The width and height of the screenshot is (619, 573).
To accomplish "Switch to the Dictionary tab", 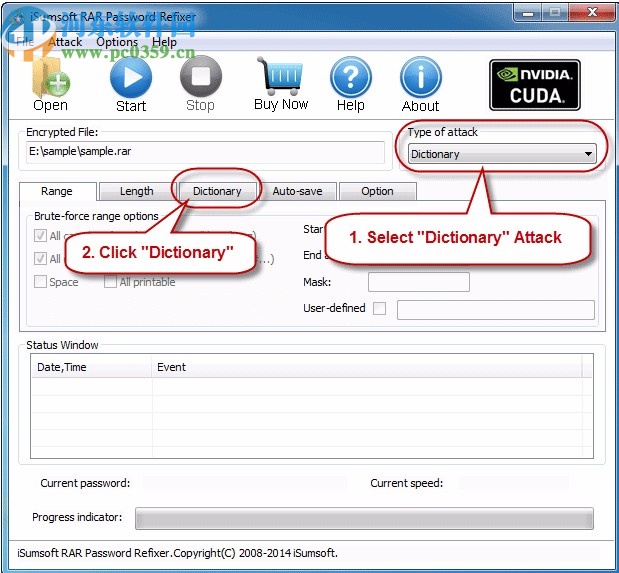I will coord(217,192).
